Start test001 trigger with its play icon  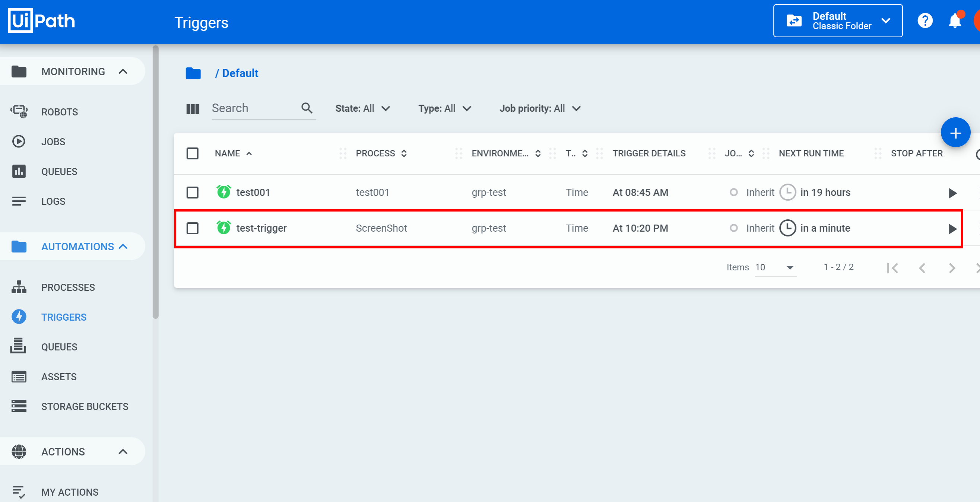(x=952, y=193)
